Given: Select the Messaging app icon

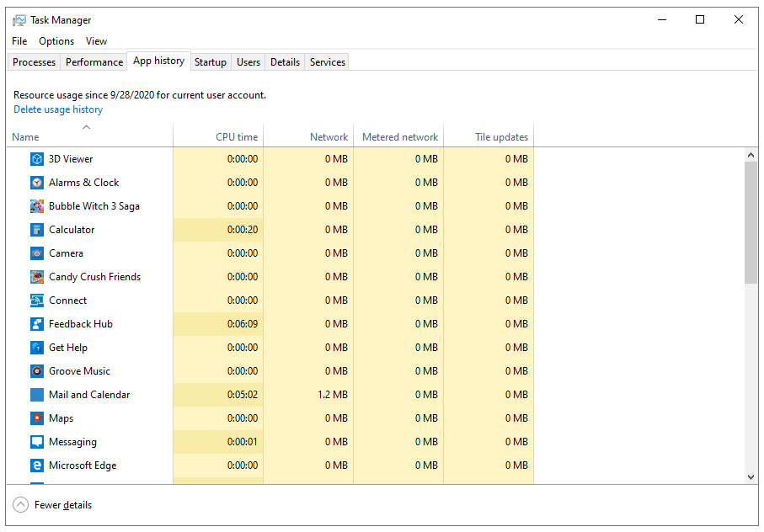Looking at the screenshot, I should pos(37,442).
